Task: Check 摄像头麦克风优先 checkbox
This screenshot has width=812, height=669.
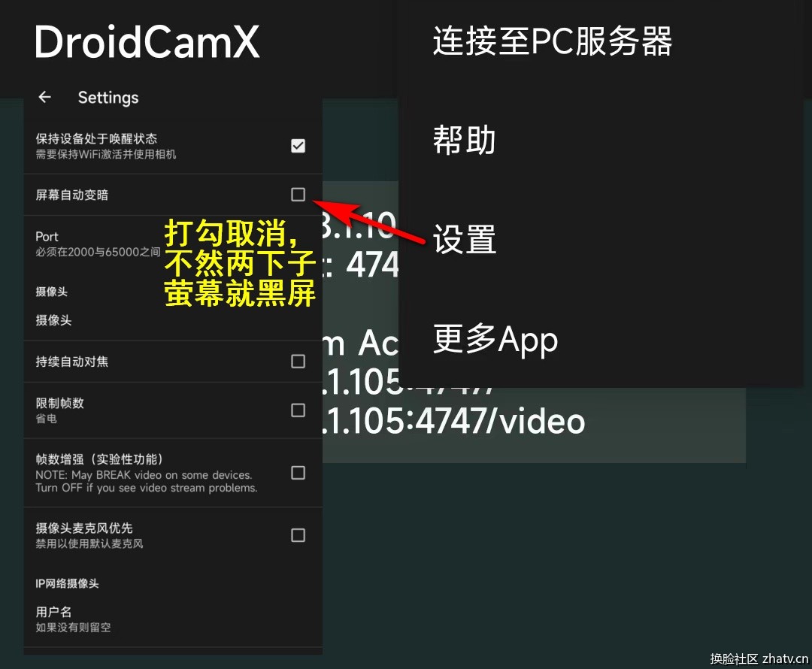Action: click(298, 535)
